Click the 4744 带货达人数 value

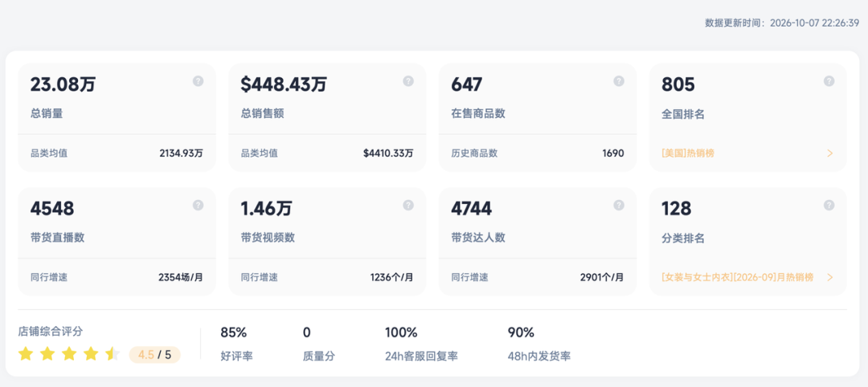[x=471, y=209]
